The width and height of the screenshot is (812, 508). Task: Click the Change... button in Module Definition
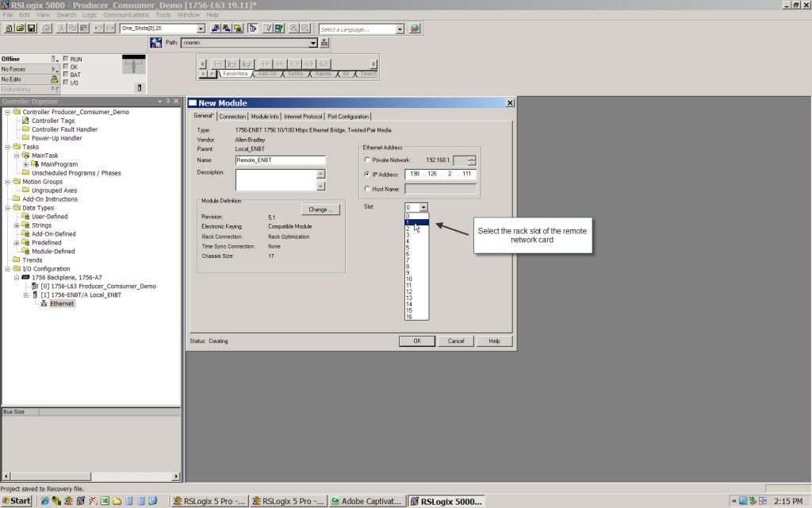click(x=320, y=210)
